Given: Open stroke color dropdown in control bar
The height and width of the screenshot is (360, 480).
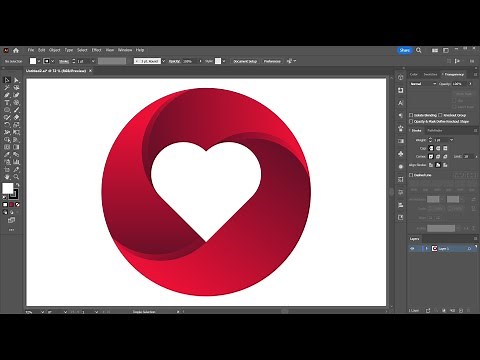Looking at the screenshot, I should (x=53, y=61).
